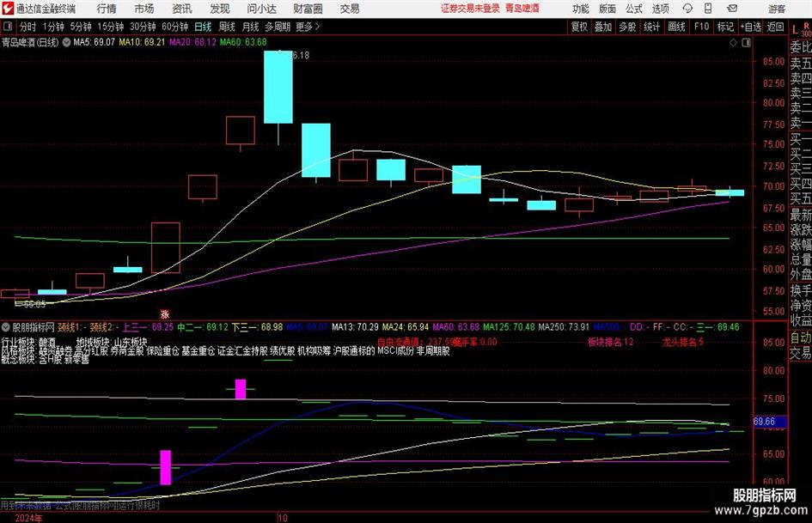
Task: Switch to the 5分钟 period tab
Action: [81, 27]
